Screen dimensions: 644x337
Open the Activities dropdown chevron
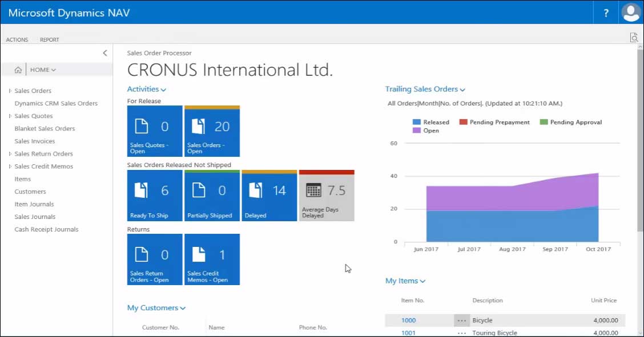point(163,90)
